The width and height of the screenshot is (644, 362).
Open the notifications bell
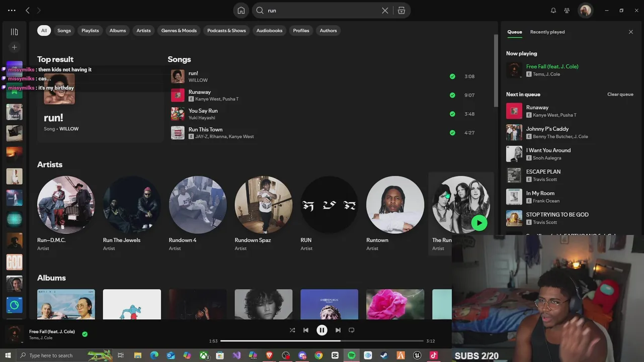pyautogui.click(x=553, y=11)
